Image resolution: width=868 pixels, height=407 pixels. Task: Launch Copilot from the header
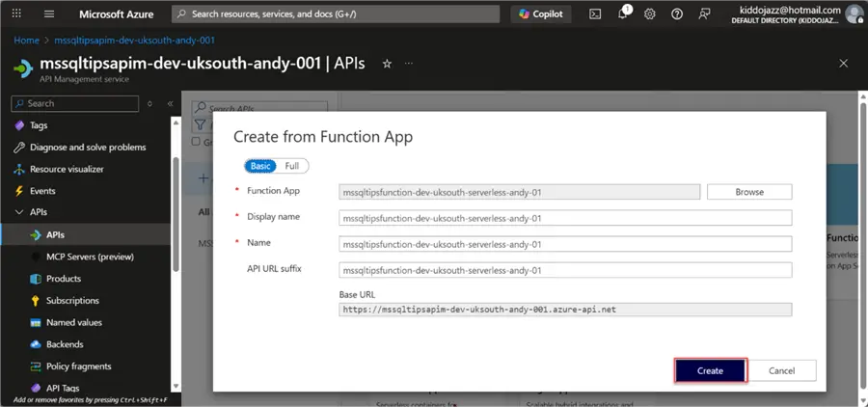[541, 14]
